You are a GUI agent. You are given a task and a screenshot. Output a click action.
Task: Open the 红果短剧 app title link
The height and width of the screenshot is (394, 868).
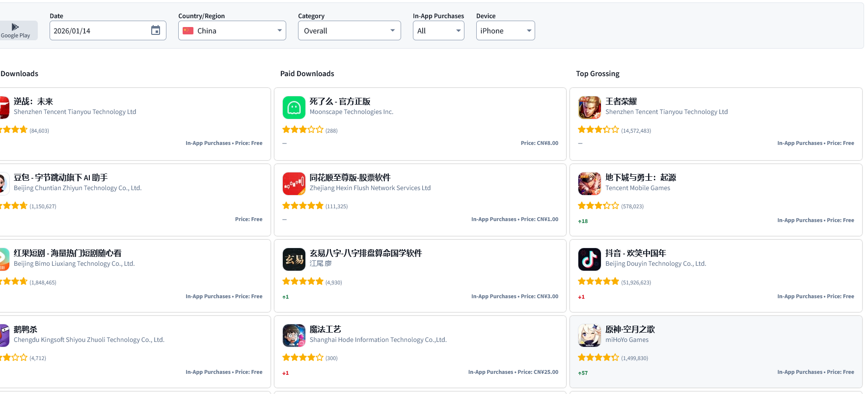[x=68, y=253]
